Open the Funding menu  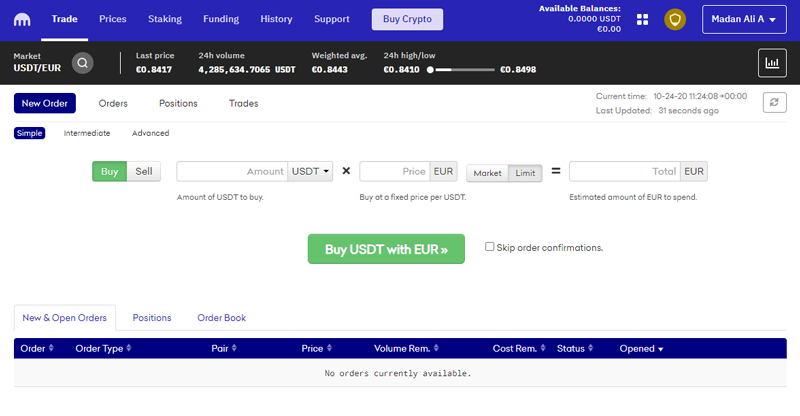[x=221, y=19]
